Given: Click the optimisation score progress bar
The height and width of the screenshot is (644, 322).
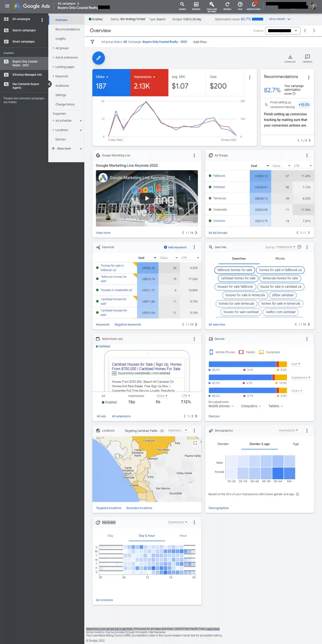Looking at the screenshot, I should [x=258, y=19].
